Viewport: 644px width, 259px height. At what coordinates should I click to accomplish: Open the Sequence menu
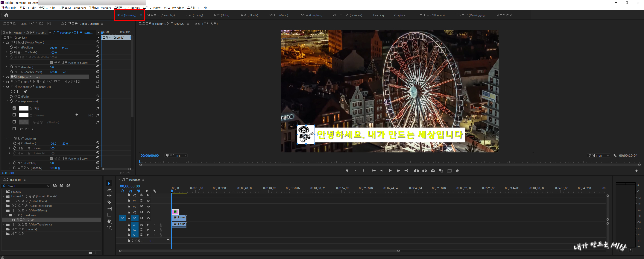(72, 8)
